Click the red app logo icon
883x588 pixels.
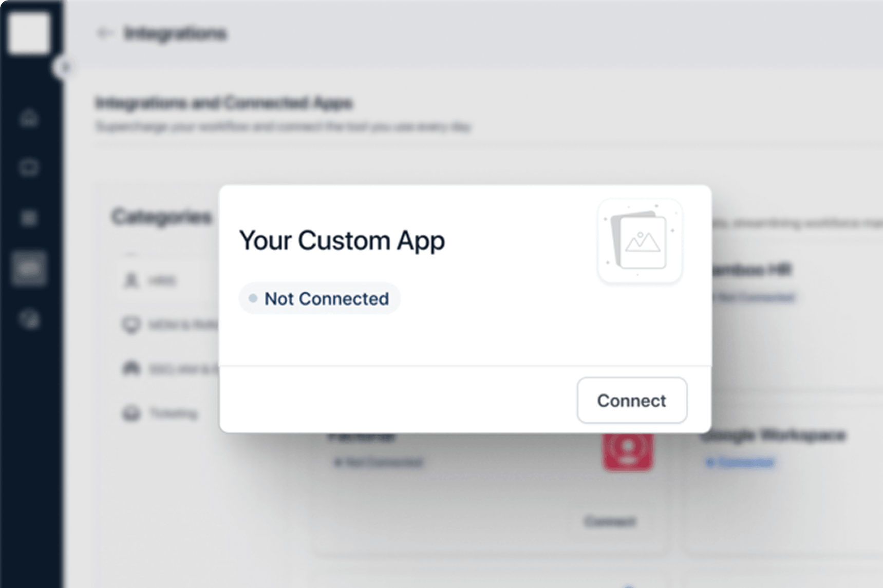point(628,451)
